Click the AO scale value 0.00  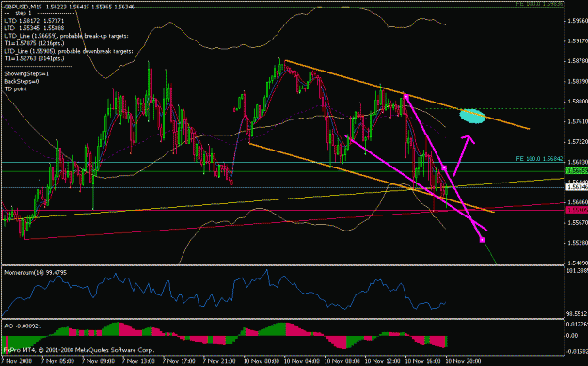[573, 336]
